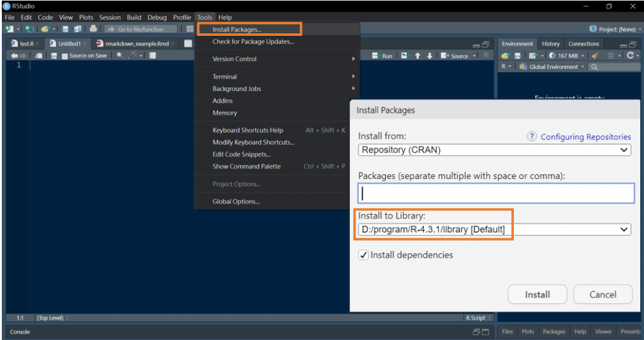Toggle the Source on Save checkbox
This screenshot has width=644, height=340.
coord(65,56)
